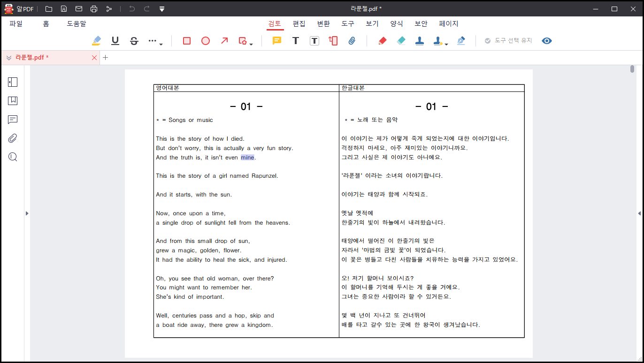
Task: Undo the last action
Action: (x=132, y=9)
